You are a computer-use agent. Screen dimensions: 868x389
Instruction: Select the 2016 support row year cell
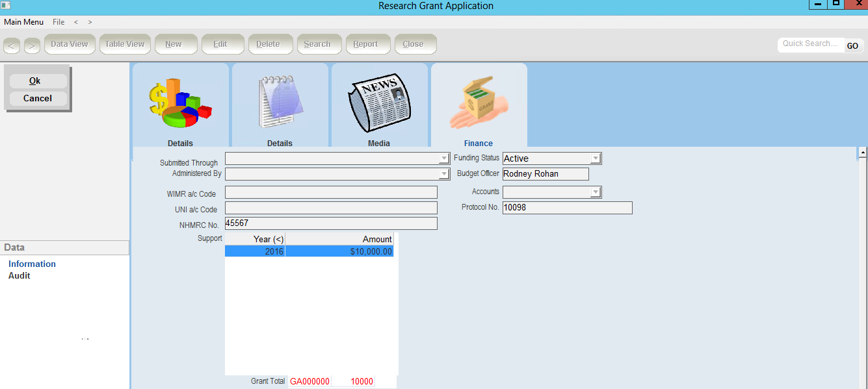coord(255,251)
